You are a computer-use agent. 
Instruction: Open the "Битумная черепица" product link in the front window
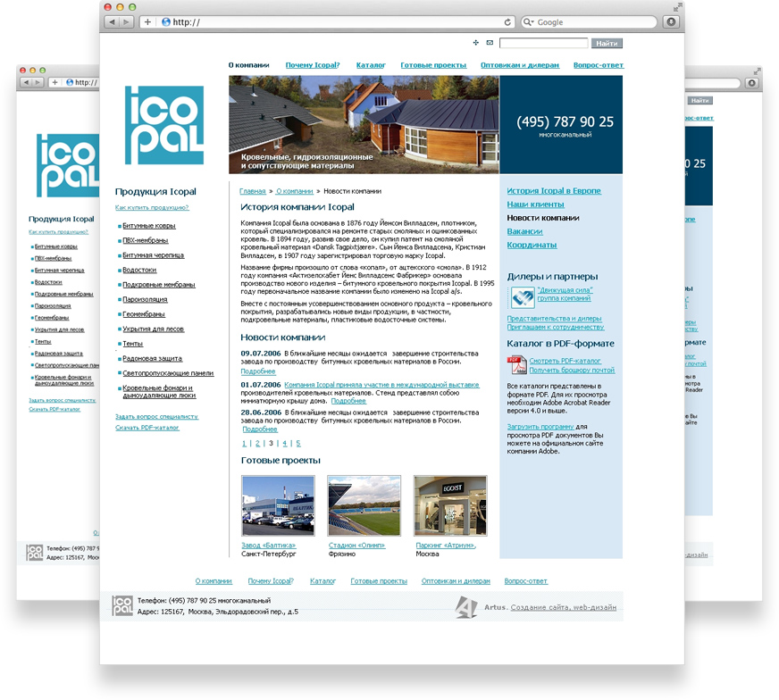(x=154, y=255)
